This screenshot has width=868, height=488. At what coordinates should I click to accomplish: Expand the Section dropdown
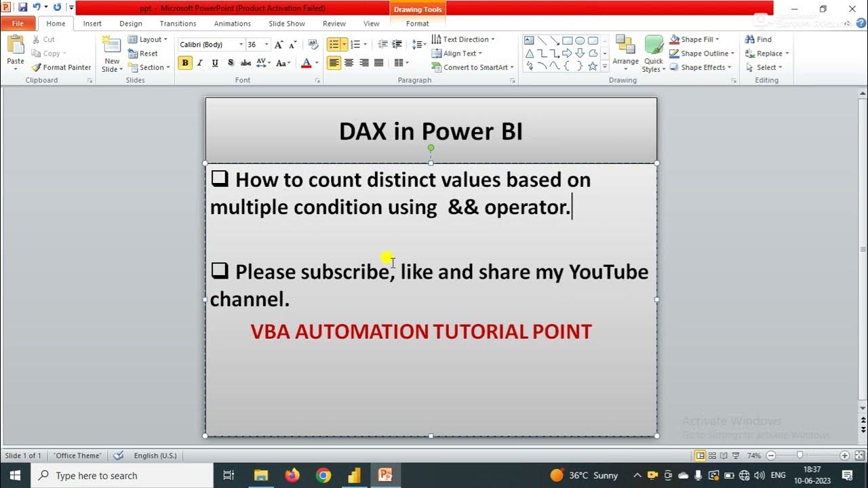click(x=148, y=67)
